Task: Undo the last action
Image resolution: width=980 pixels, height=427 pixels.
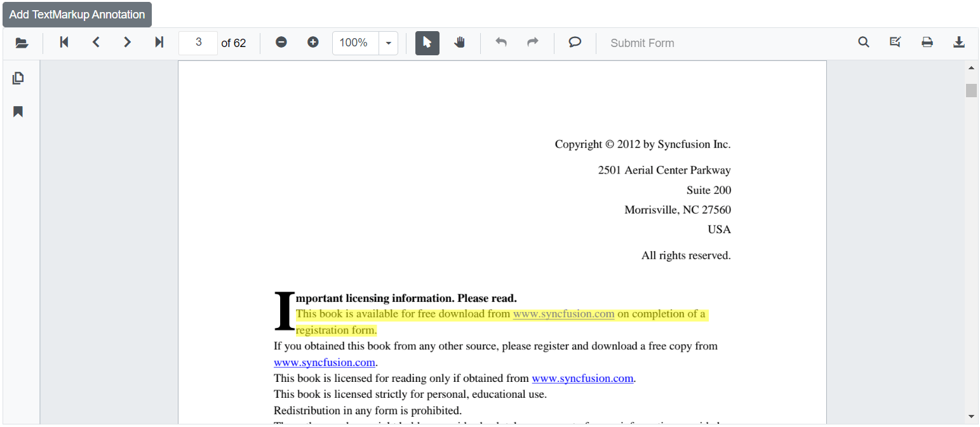Action: 501,43
